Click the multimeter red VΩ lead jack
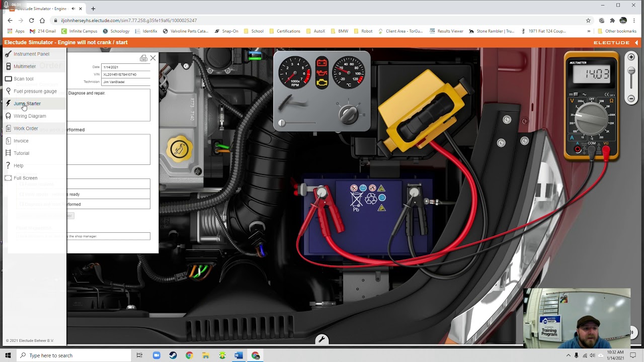644x362 pixels. pos(605,149)
